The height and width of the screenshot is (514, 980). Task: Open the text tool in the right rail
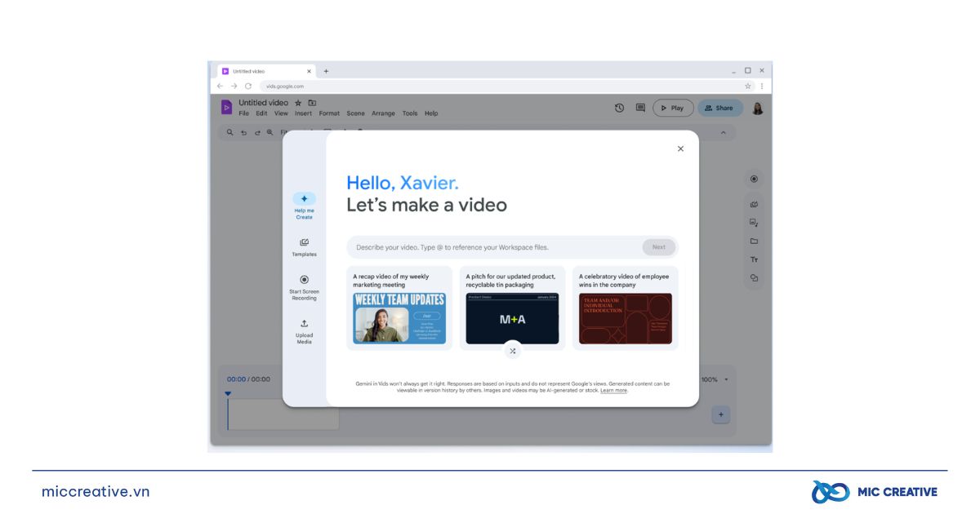click(x=754, y=259)
